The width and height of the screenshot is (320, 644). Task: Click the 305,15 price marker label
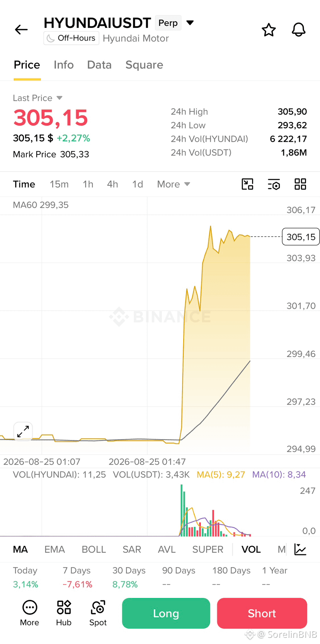301,237
